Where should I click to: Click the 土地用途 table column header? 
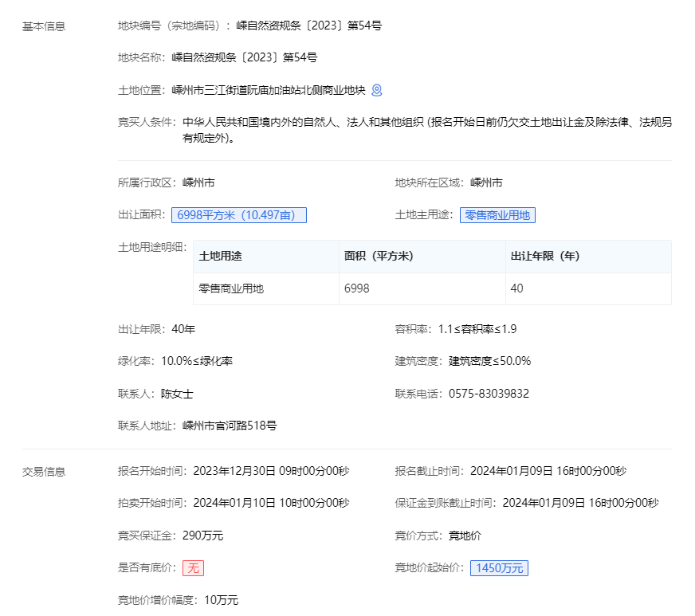tap(220, 257)
